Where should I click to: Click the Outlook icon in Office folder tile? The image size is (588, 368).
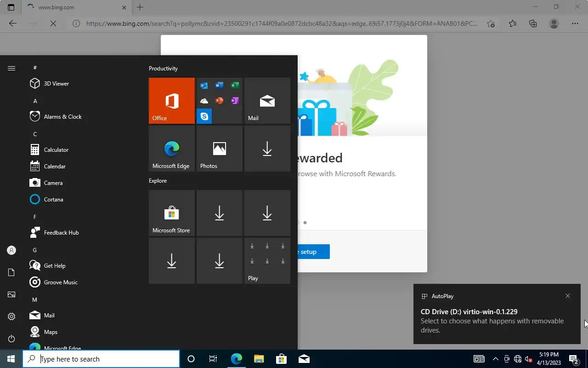click(204, 86)
